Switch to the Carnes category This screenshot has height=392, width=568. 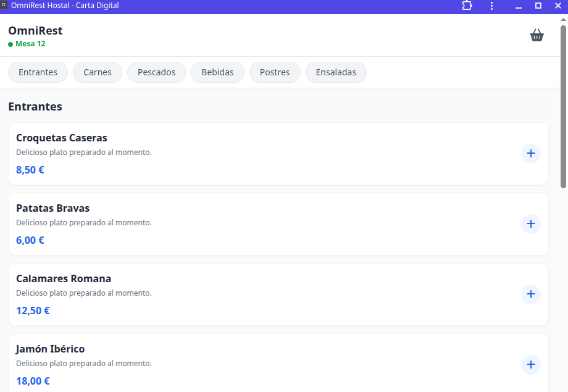98,72
